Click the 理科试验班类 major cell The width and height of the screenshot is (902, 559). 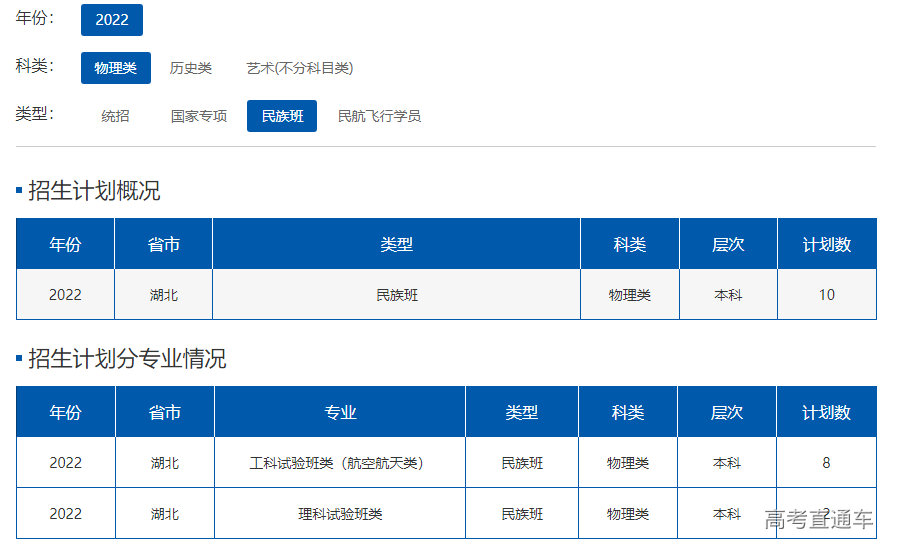340,514
